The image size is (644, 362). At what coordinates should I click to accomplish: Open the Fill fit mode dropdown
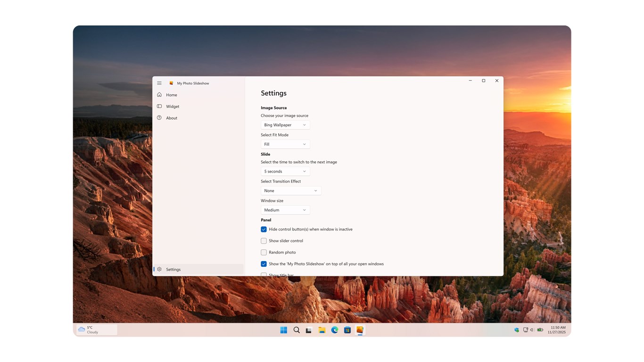pyautogui.click(x=285, y=144)
